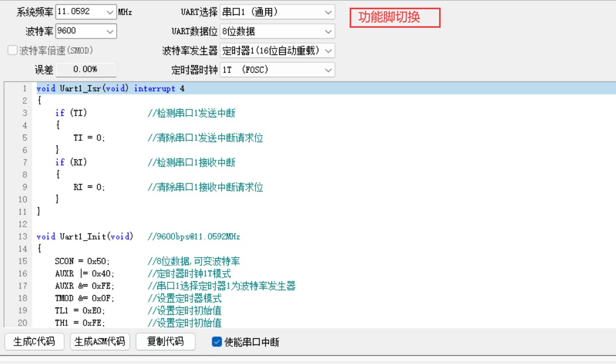Expand the UART选择 dropdown

click(x=328, y=12)
